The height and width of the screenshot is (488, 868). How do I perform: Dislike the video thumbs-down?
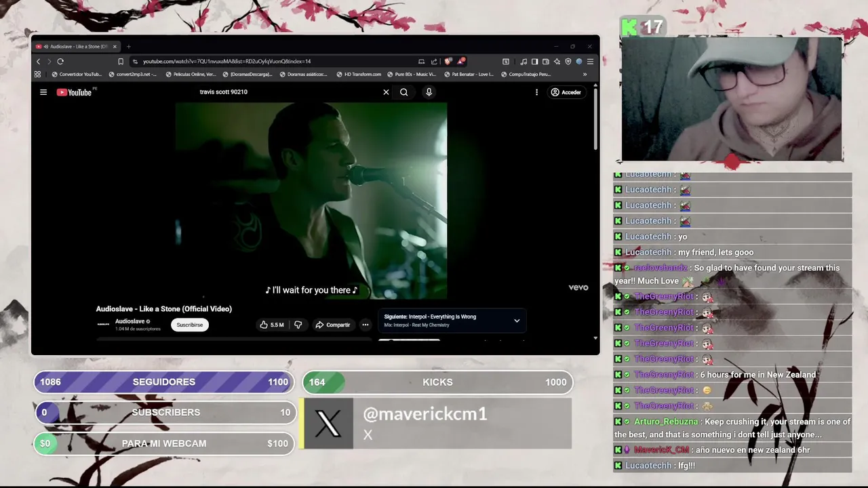298,325
